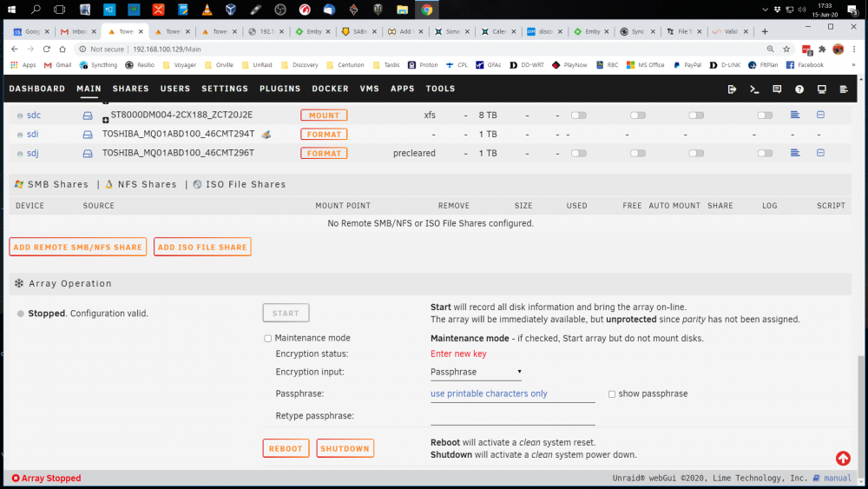Reload the page with the refresh icon
Image resolution: width=868 pixels, height=489 pixels.
pos(47,50)
